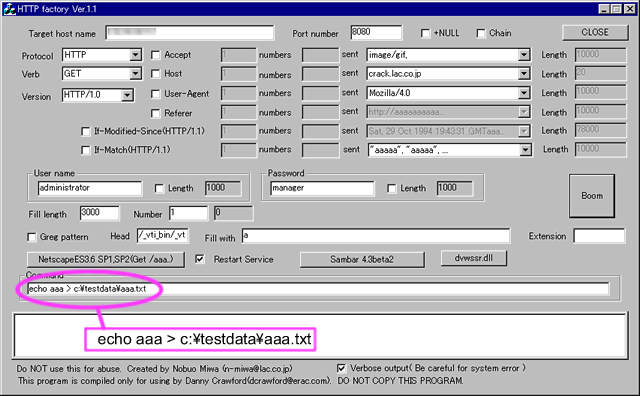Click the Command field with echo aaa
Viewport: 640px width, 396px height.
tap(318, 289)
